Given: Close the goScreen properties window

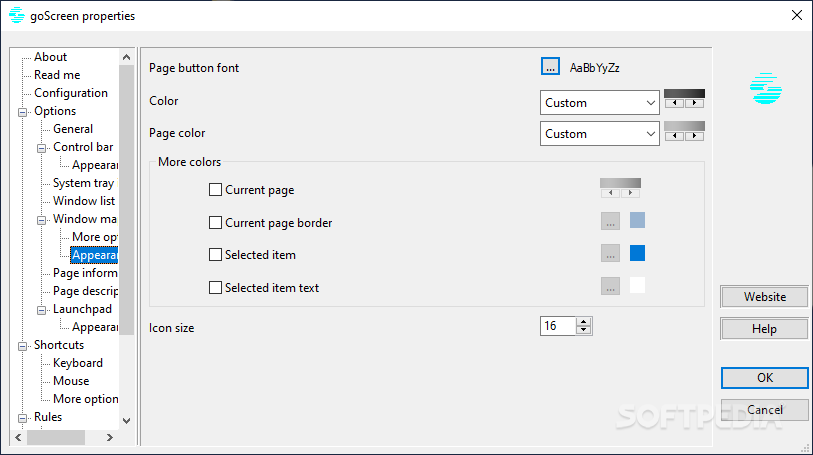Looking at the screenshot, I should click(797, 16).
